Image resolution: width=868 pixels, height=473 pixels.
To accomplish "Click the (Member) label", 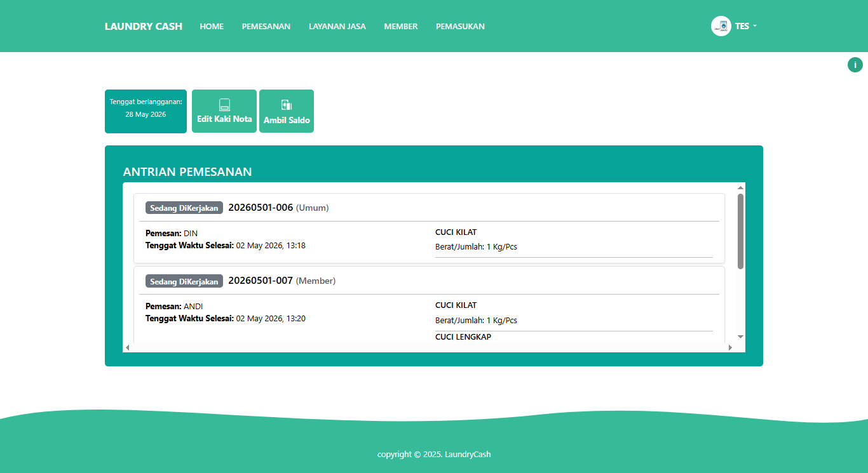I will (316, 281).
